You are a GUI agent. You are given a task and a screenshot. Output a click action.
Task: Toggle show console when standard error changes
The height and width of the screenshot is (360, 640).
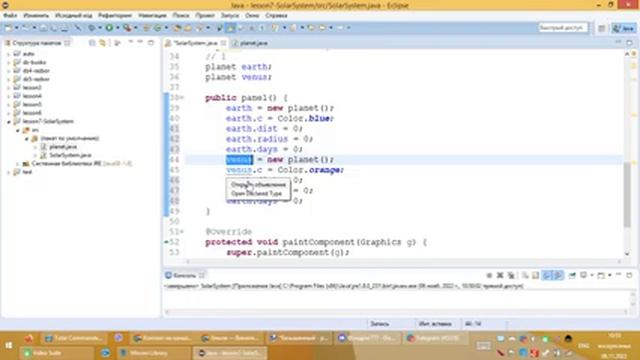[557, 276]
